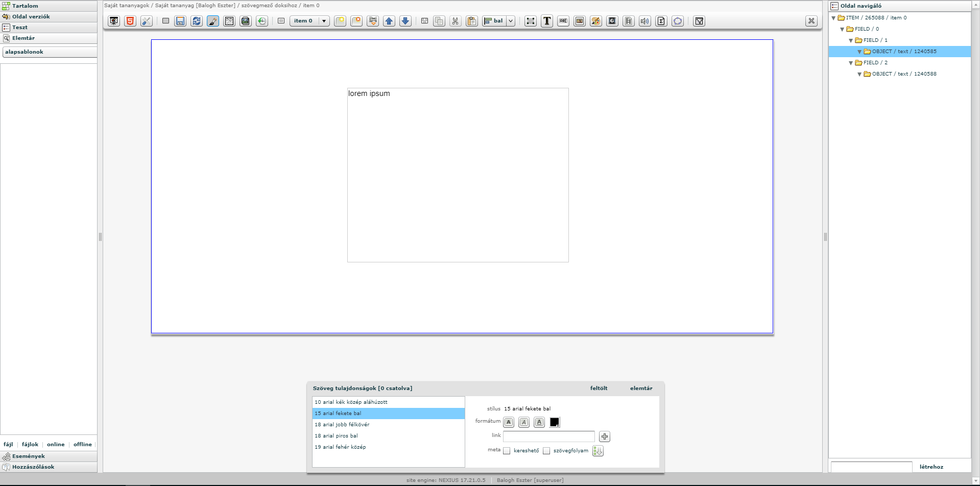980x486 pixels.
Task: Open the item 0 dropdown
Action: tap(323, 21)
